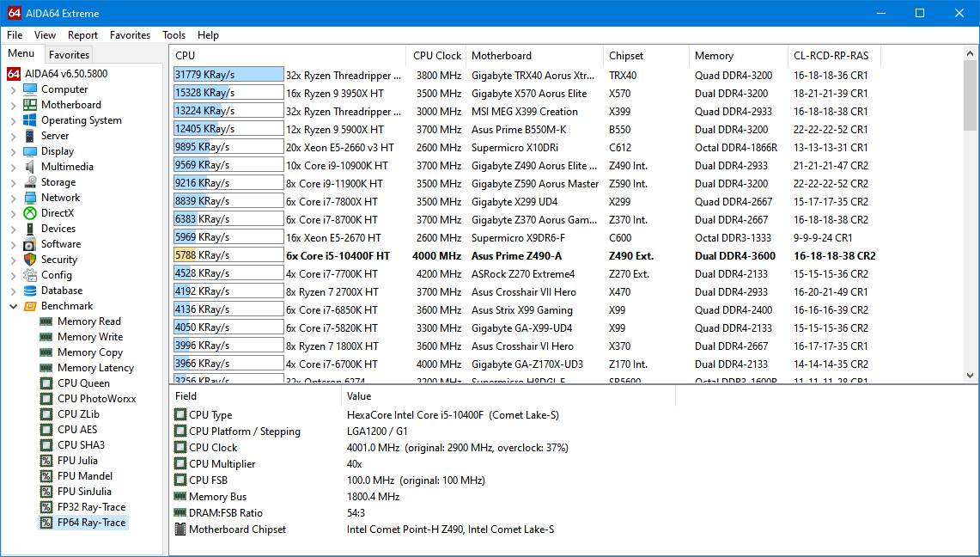Screen dimensions: 980x557
Task: Select the DirectX Xbox icon
Action: 30,213
